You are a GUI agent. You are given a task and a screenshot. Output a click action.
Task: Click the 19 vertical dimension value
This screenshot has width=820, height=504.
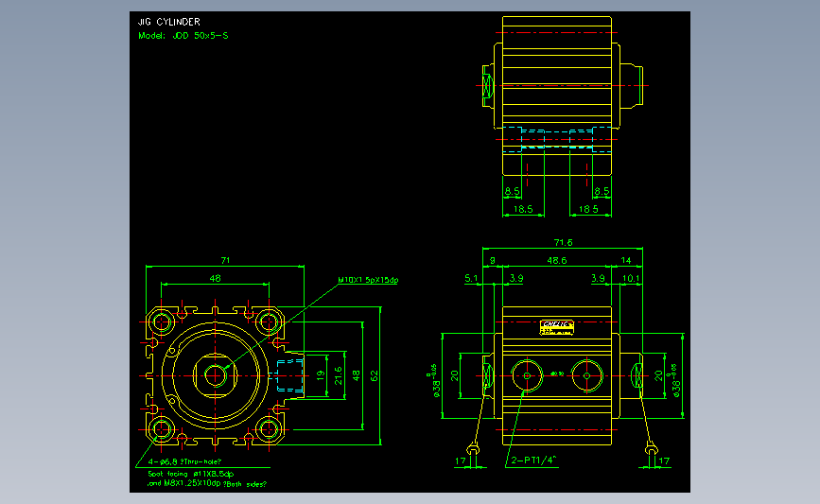pyautogui.click(x=321, y=375)
